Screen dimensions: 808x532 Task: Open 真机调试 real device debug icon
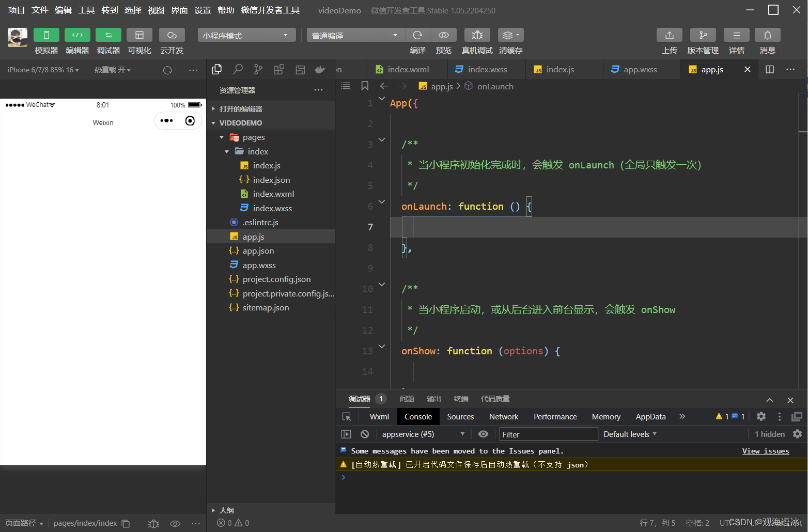point(477,35)
